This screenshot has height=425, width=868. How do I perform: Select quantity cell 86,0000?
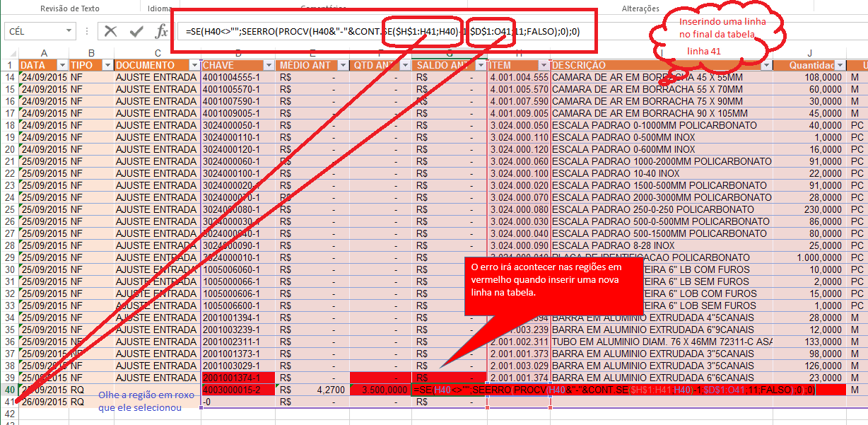click(809, 221)
